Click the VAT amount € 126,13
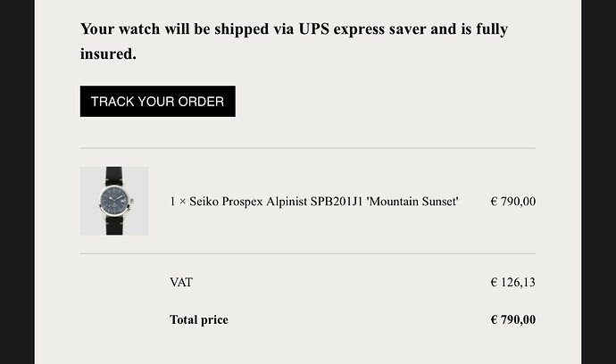 pyautogui.click(x=513, y=282)
